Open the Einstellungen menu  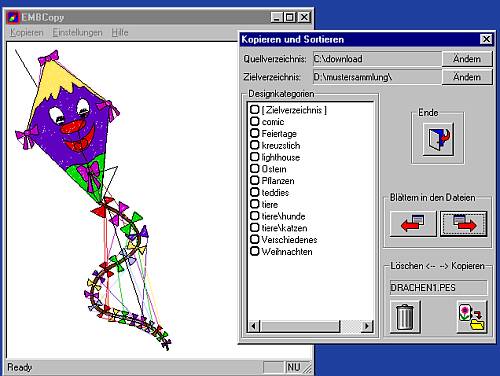coord(77,33)
